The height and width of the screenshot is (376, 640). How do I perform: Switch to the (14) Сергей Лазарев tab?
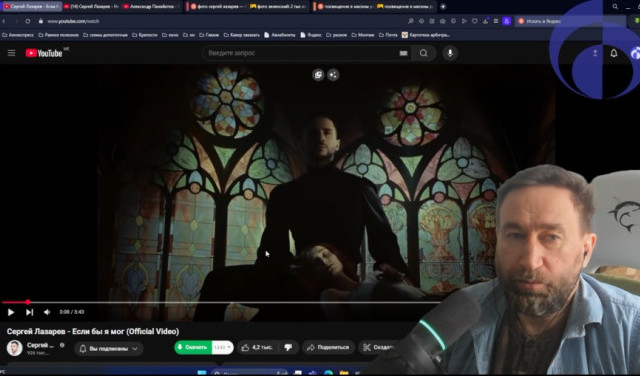click(x=91, y=7)
